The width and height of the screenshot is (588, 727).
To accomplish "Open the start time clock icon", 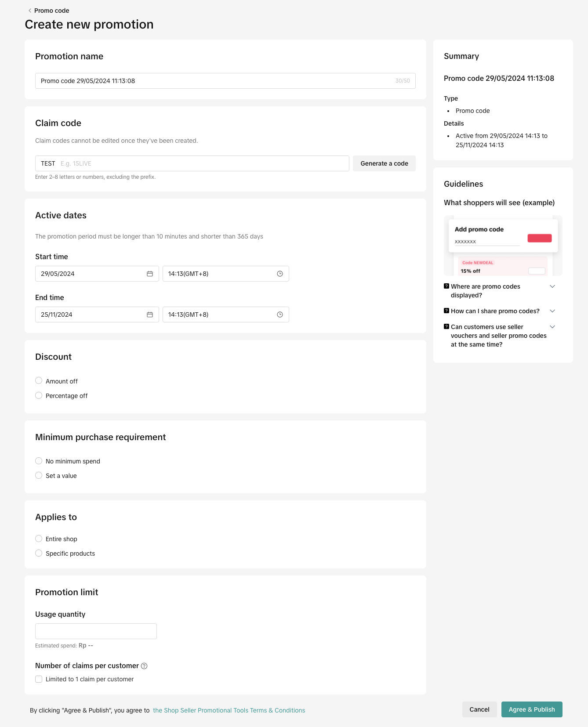I will pyautogui.click(x=280, y=274).
